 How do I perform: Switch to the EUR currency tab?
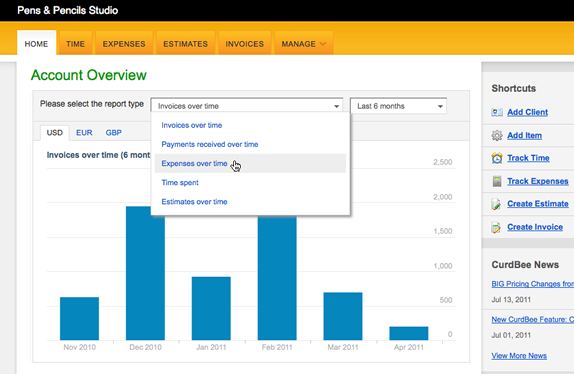pos(84,133)
